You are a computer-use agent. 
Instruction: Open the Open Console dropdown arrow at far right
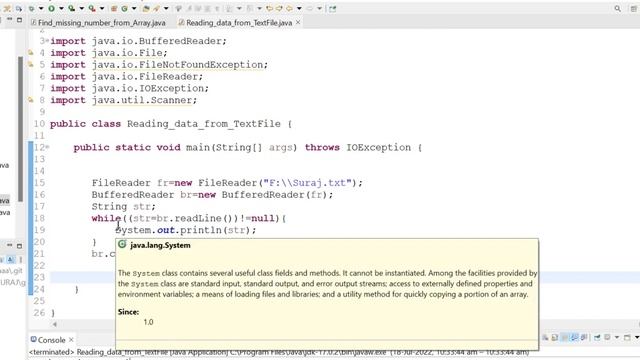[x=637, y=337]
